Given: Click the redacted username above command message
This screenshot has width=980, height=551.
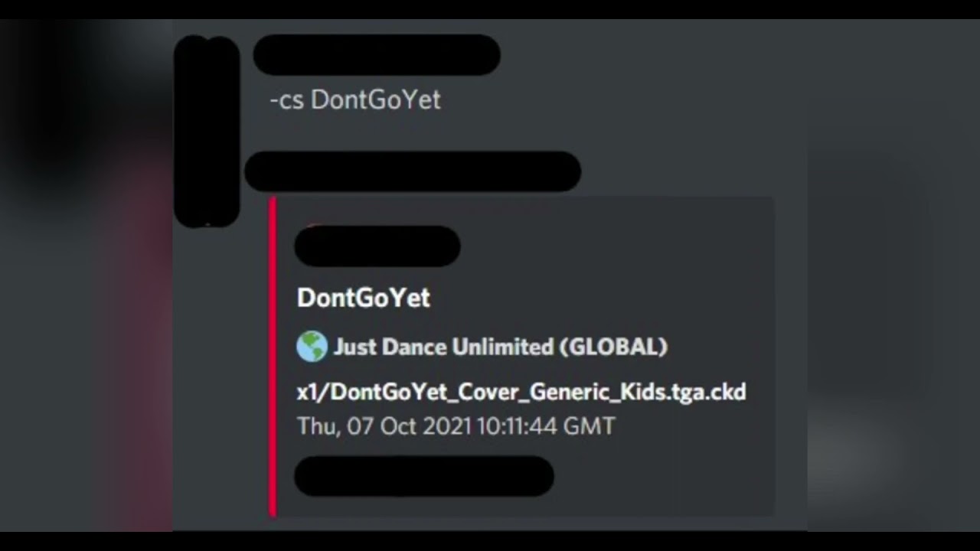Looking at the screenshot, I should tap(377, 54).
